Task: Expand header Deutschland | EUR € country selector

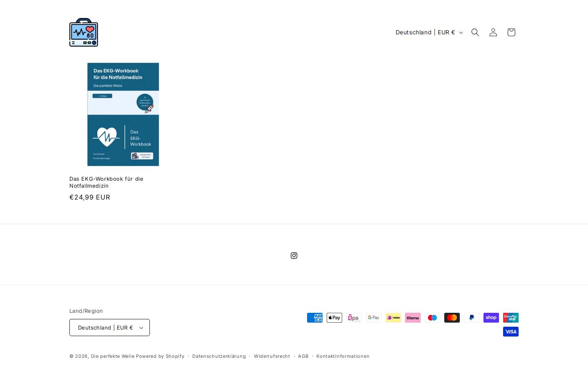Action: tap(429, 32)
